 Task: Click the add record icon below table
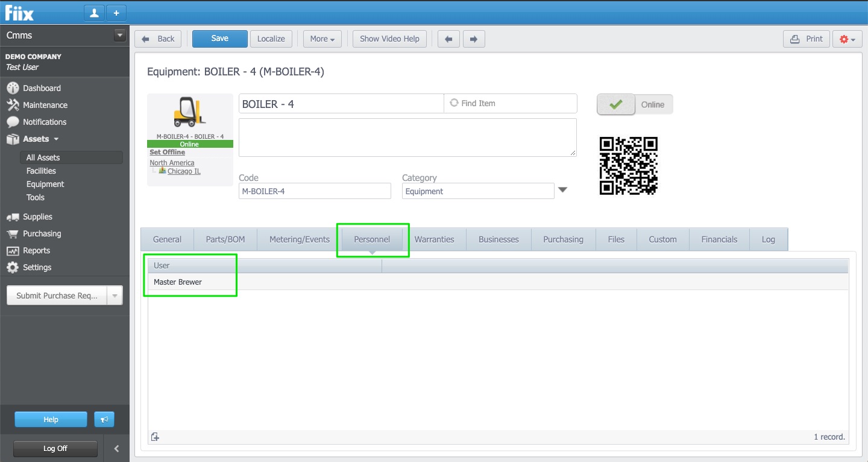[155, 437]
